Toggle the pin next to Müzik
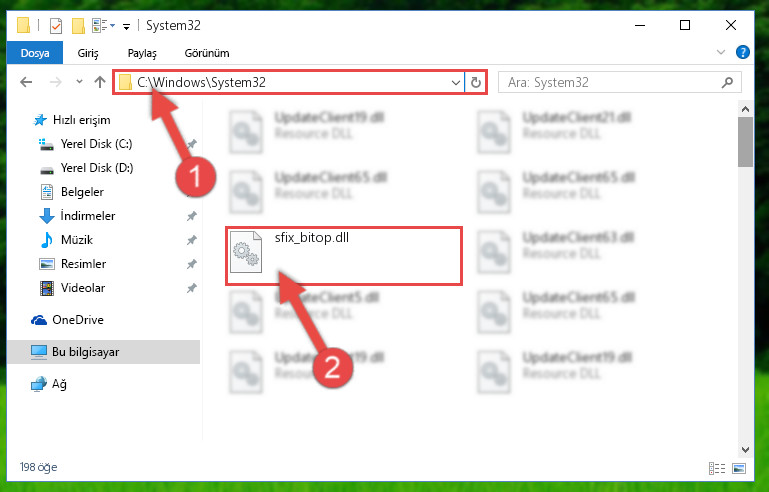The image size is (769, 492). point(191,240)
